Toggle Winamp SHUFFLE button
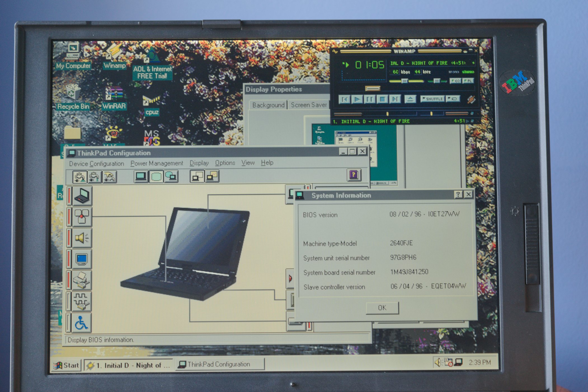Screen dimensions: 588x392 pos(432,99)
